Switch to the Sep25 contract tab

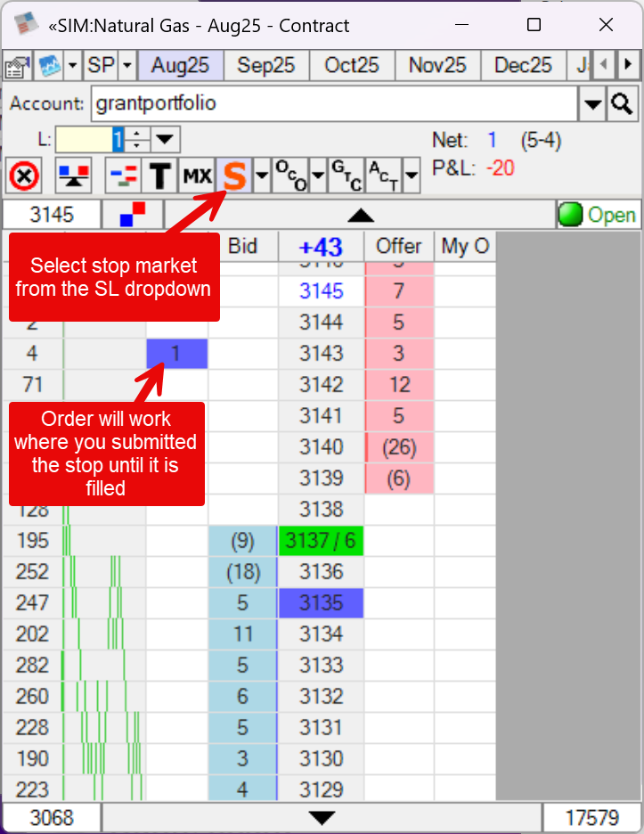266,65
